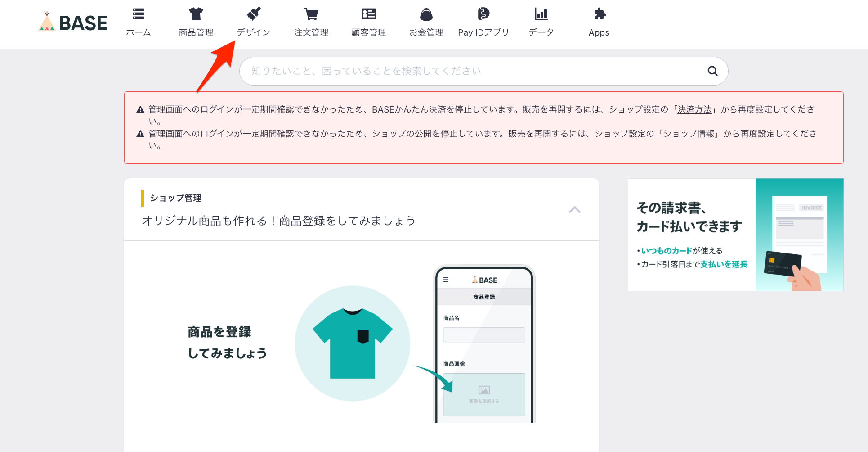Open the 決済方法 link in the warning
This screenshot has width=868, height=452.
[694, 109]
